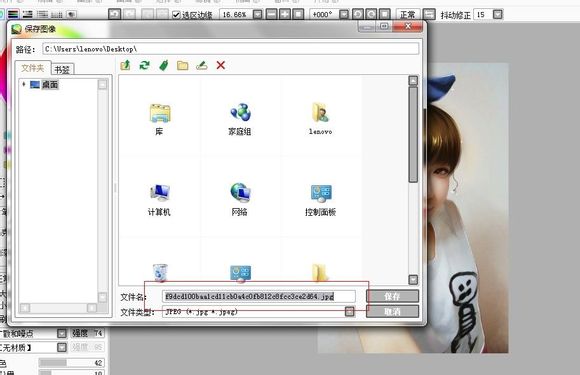Click the green bookmark tag icon
Screen dimensions: 580x375
pyautogui.click(x=163, y=65)
